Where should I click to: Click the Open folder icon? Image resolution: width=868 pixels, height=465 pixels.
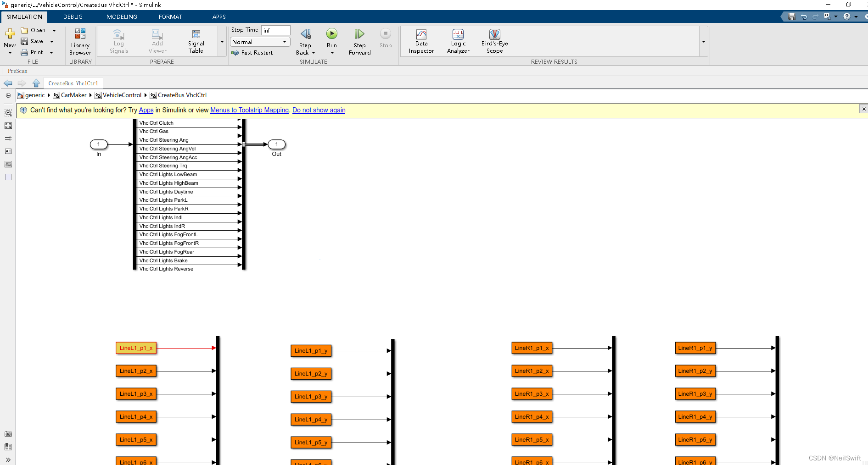click(x=25, y=30)
